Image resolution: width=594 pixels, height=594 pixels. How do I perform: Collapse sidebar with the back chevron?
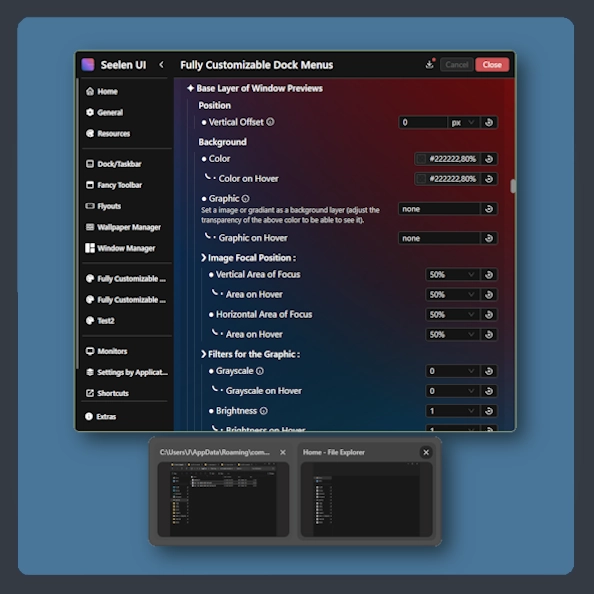(161, 65)
